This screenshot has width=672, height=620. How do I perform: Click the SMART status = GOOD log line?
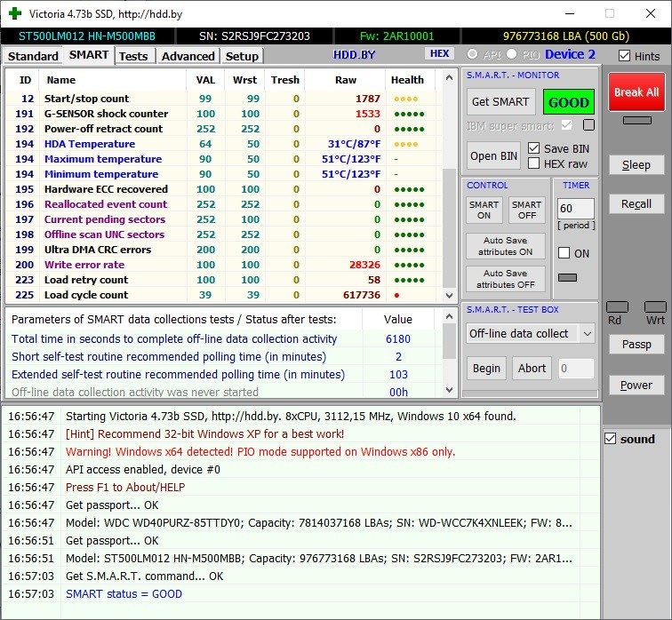click(124, 594)
